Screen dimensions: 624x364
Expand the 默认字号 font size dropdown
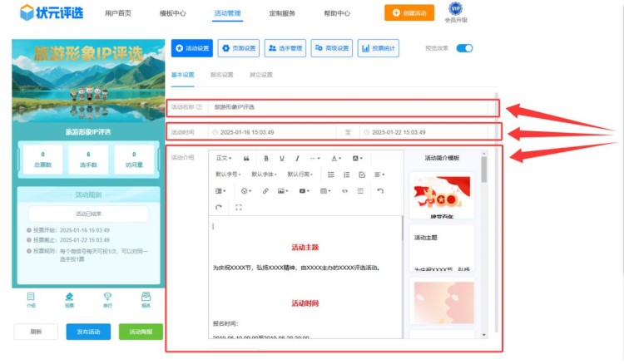pyautogui.click(x=230, y=175)
